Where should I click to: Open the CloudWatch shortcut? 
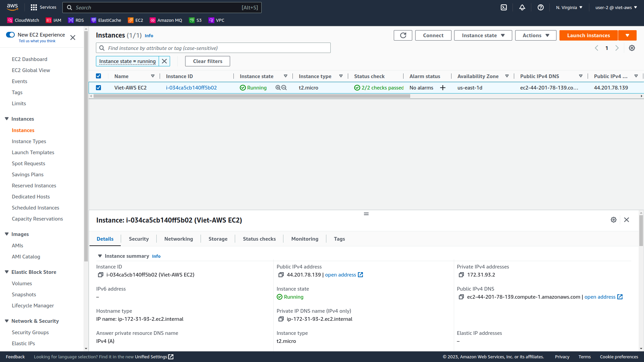[23, 20]
